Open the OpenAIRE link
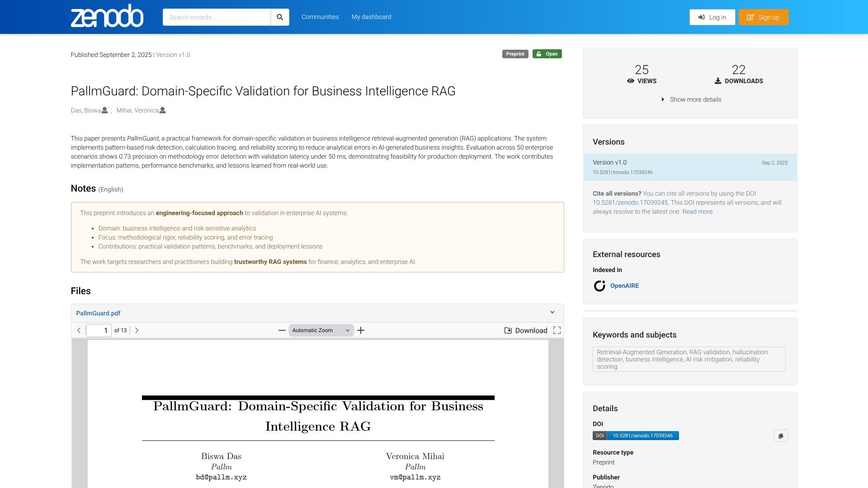 click(x=624, y=286)
